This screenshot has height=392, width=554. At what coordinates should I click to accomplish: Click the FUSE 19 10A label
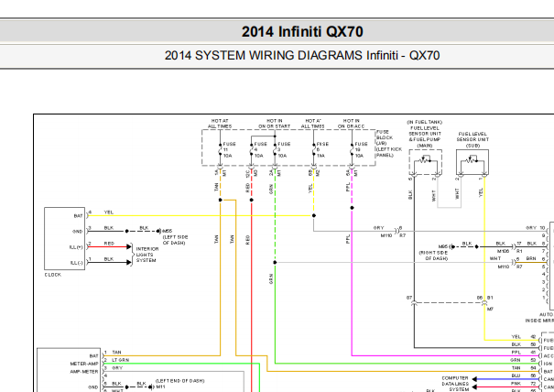[x=361, y=149]
